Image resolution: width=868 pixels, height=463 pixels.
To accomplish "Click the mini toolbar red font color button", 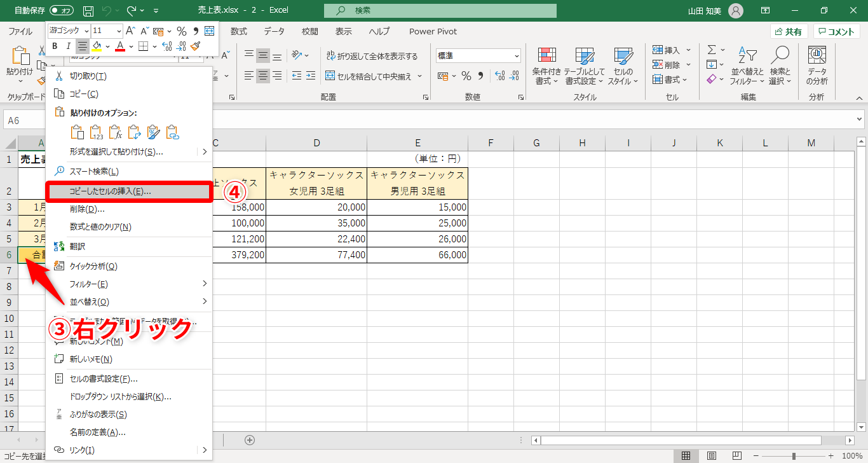I will 119,46.
